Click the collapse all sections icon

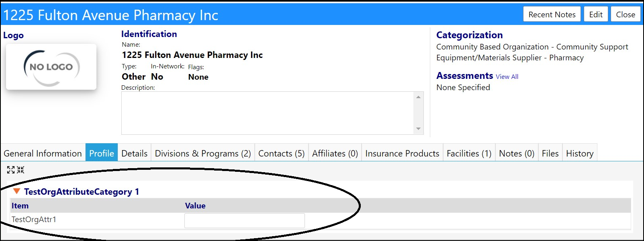[20, 170]
